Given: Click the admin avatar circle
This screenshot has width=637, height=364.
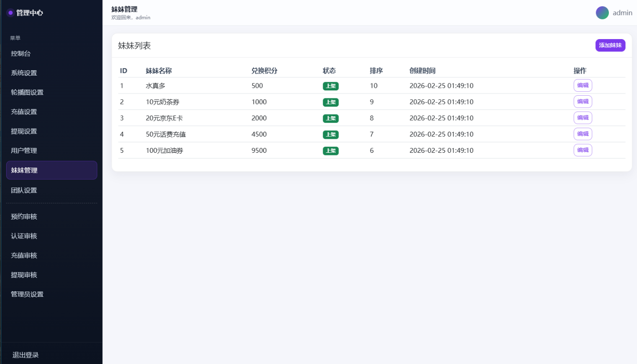Looking at the screenshot, I should pos(602,13).
